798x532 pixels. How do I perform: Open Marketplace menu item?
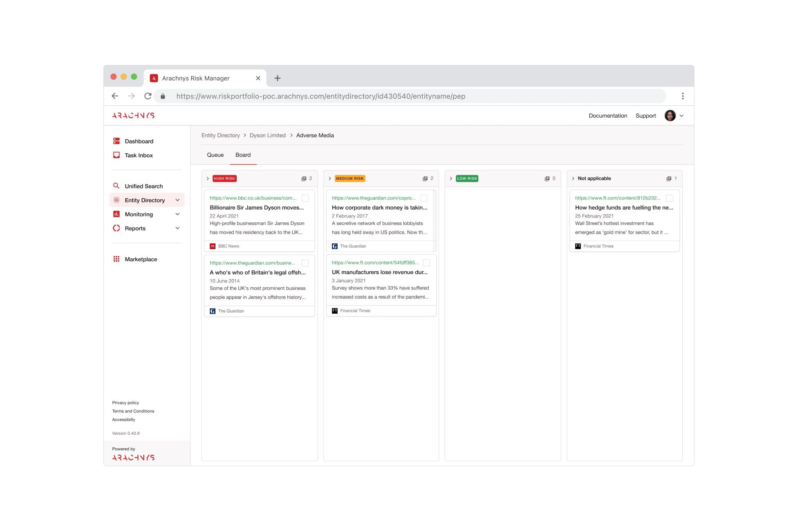click(141, 259)
